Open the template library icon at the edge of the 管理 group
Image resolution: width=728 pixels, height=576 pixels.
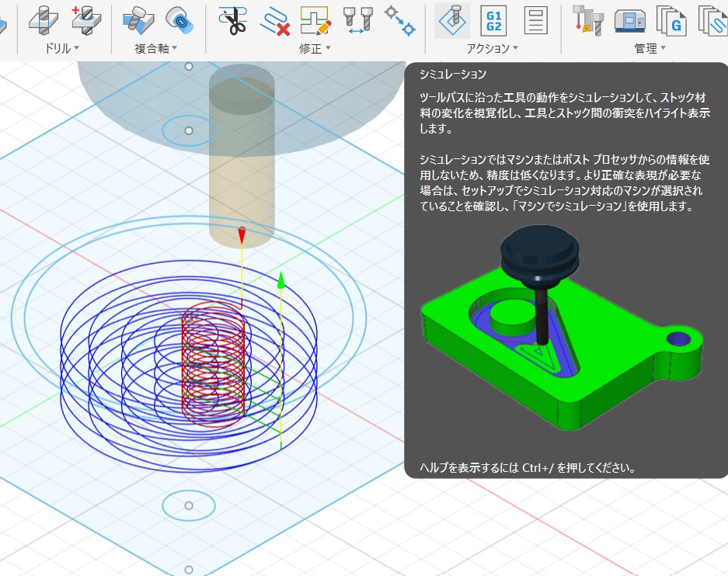[713, 21]
